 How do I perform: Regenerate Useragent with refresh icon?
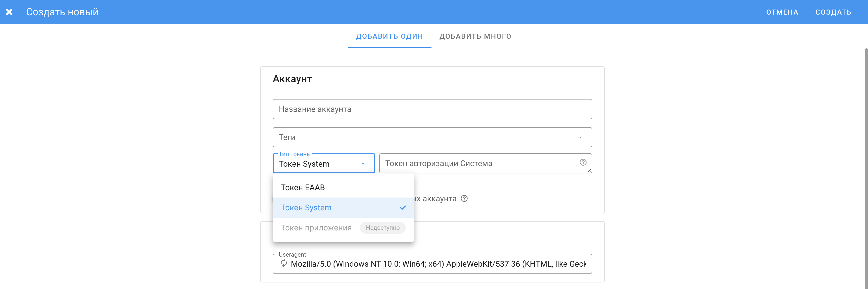tap(284, 263)
